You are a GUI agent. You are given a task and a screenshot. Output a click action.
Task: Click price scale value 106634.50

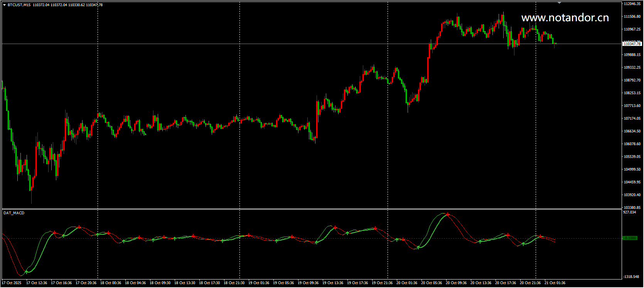(x=632, y=131)
